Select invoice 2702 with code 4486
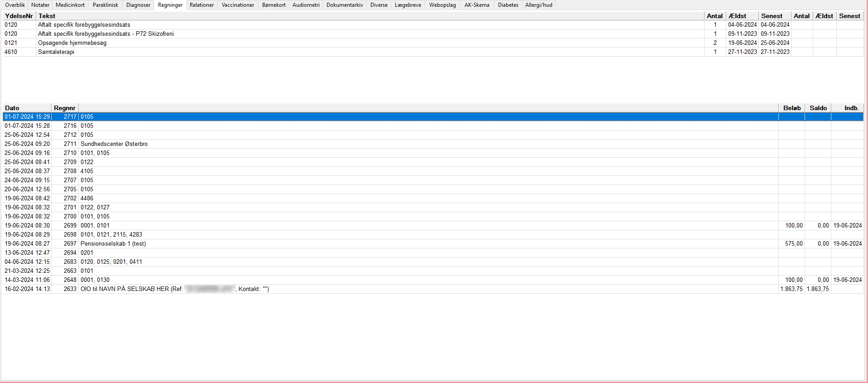 tap(433, 199)
